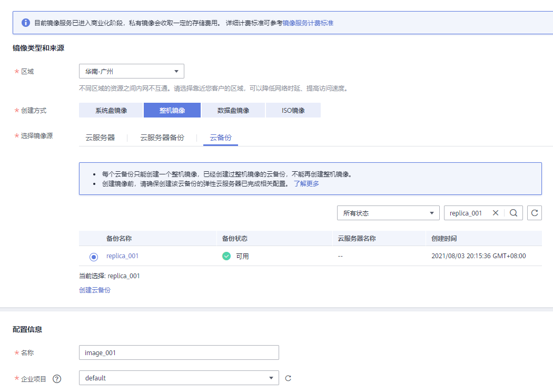Image resolution: width=553 pixels, height=392 pixels.
Task: Click the 当前选择: replica_001 text
Action: (x=110, y=276)
